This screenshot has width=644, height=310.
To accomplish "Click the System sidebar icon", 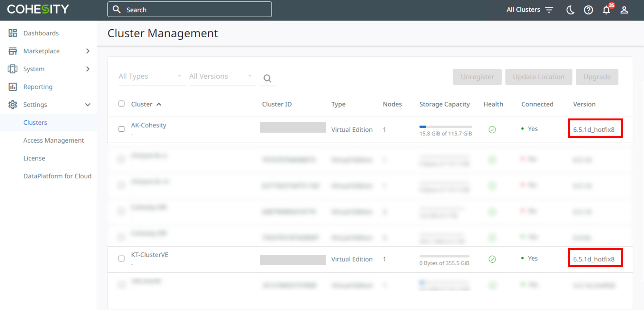I will [x=13, y=69].
